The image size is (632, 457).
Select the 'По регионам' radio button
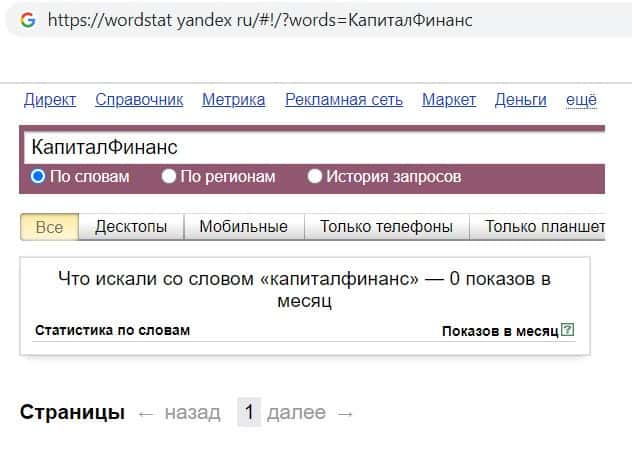click(169, 177)
